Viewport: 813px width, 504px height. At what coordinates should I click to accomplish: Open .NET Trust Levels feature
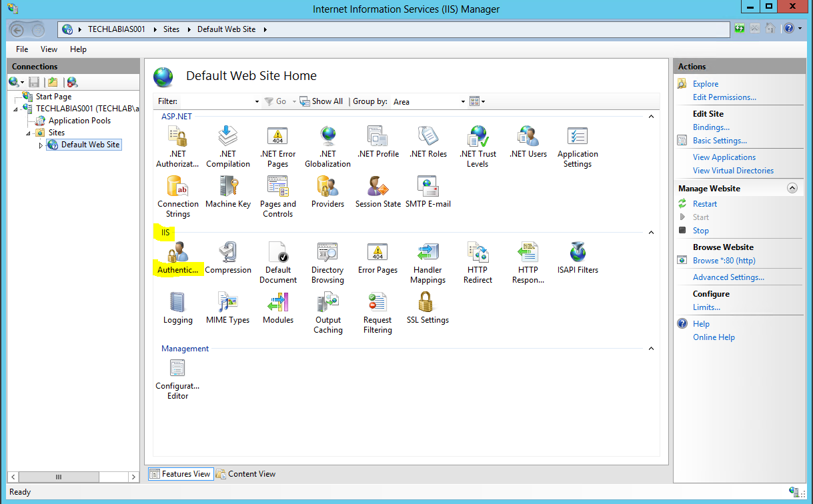click(478, 147)
